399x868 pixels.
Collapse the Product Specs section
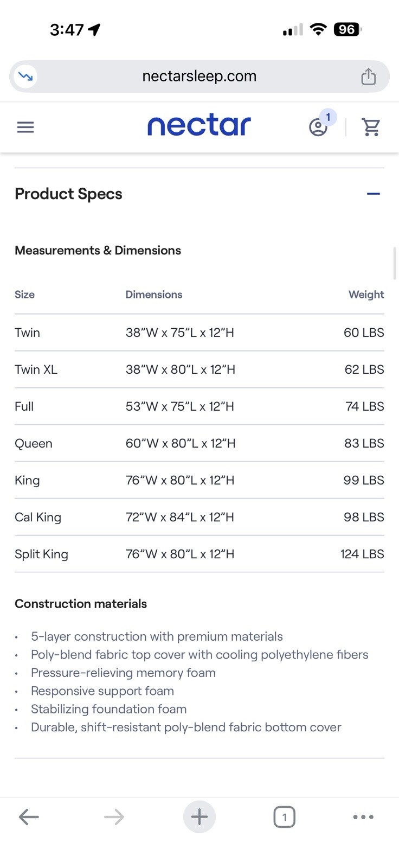click(x=374, y=194)
